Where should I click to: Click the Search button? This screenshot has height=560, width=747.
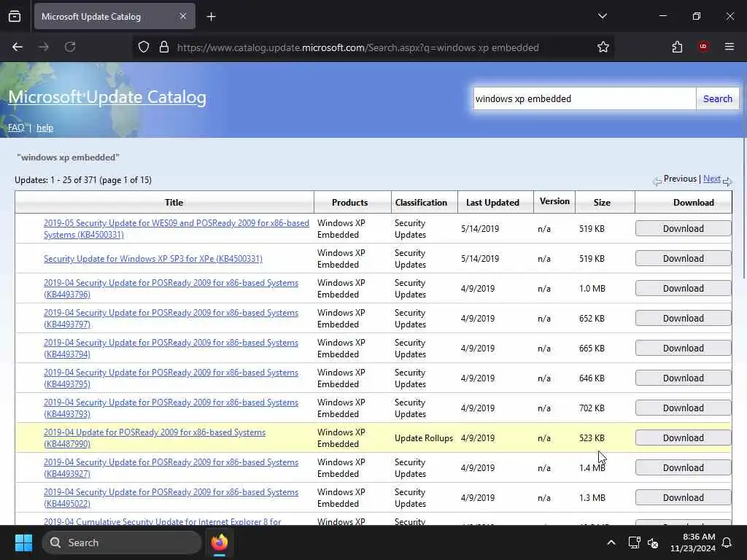[x=718, y=98]
